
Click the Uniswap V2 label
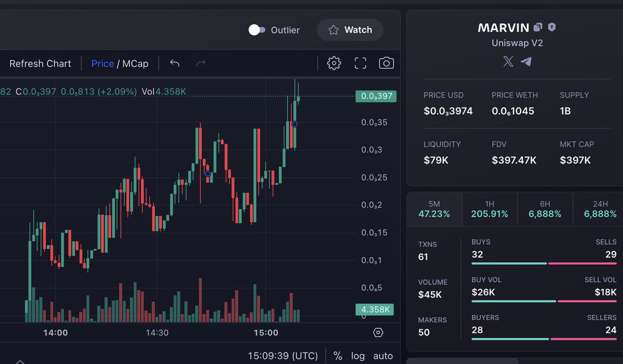[x=517, y=44]
